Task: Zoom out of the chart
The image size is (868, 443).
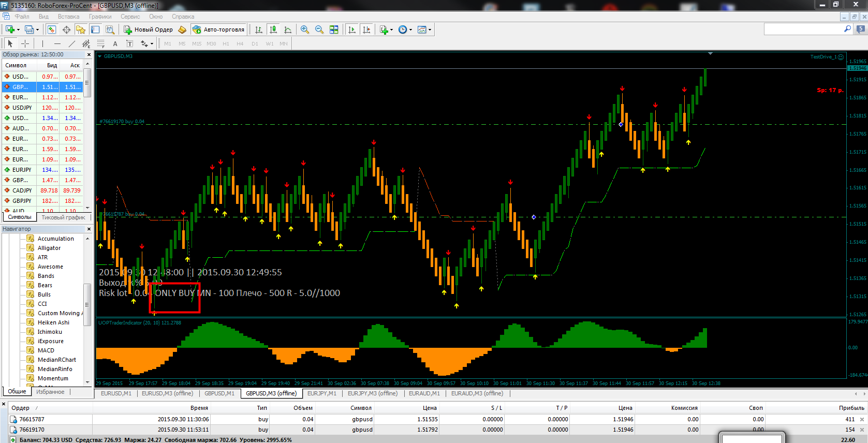Action: (x=319, y=29)
